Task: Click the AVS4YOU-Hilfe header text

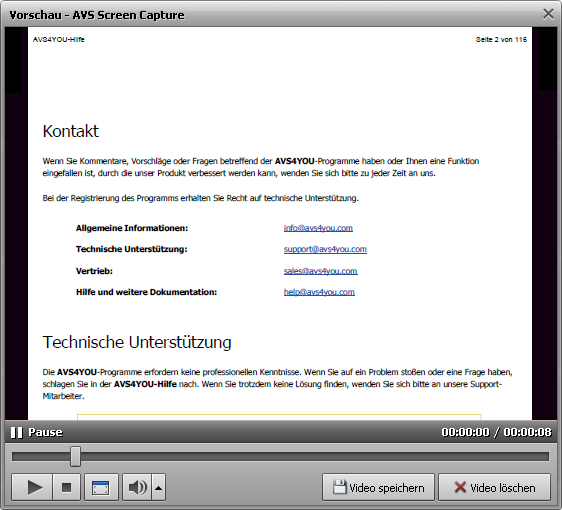Action: (x=59, y=39)
